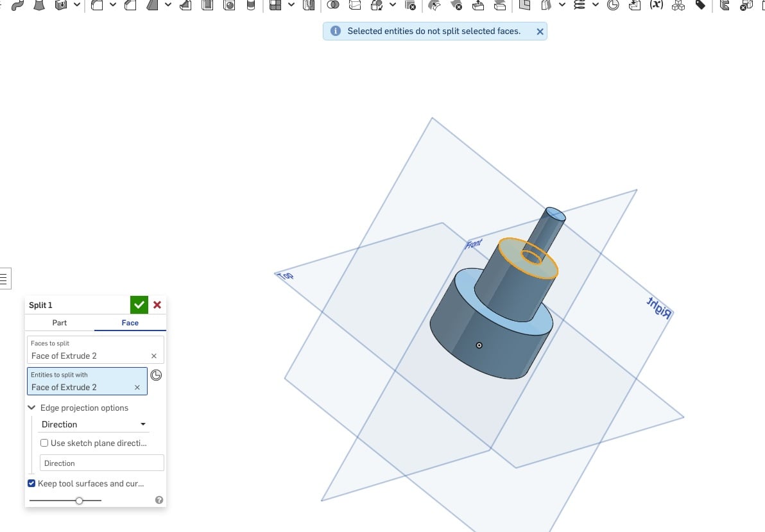Open the left feature list panel toggle

click(4, 279)
